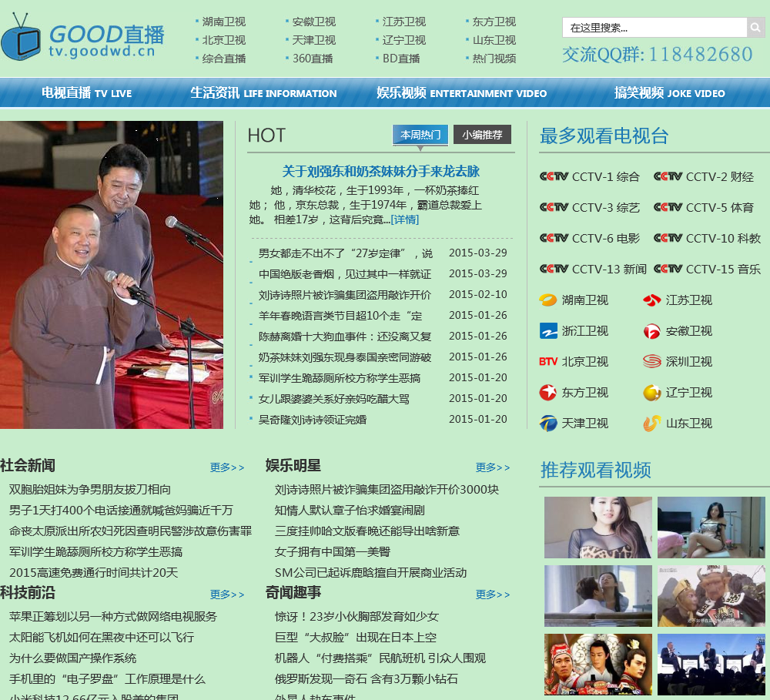770x700 pixels.
Task: Click the CCTV-1 综合 channel logo
Action: pos(554,176)
